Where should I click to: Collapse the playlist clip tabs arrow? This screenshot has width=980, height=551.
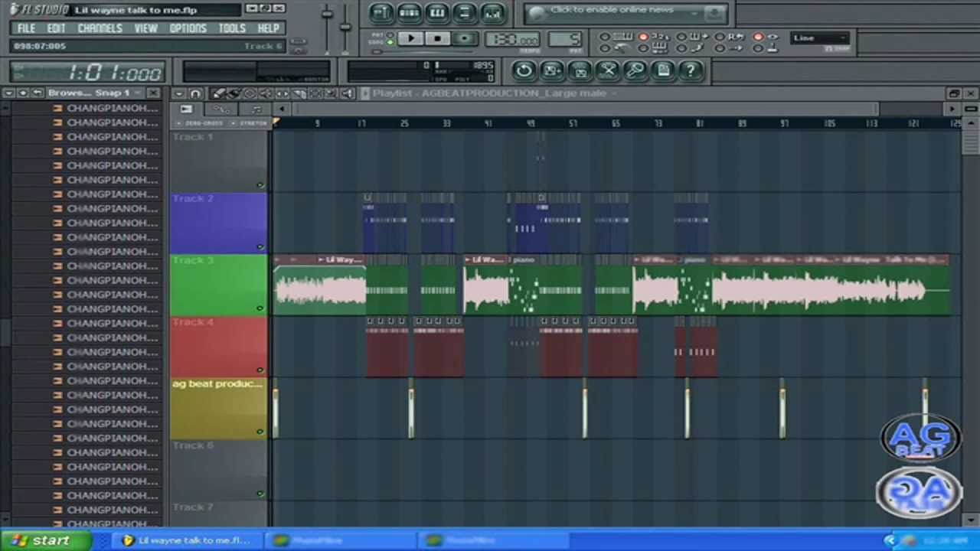point(281,109)
